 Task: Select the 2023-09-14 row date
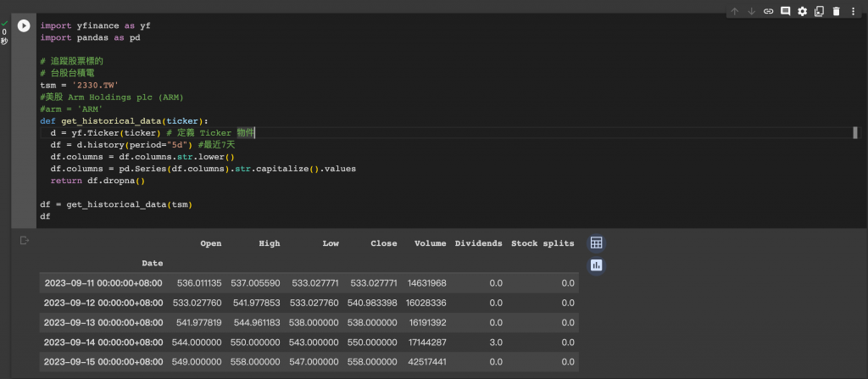(x=103, y=343)
